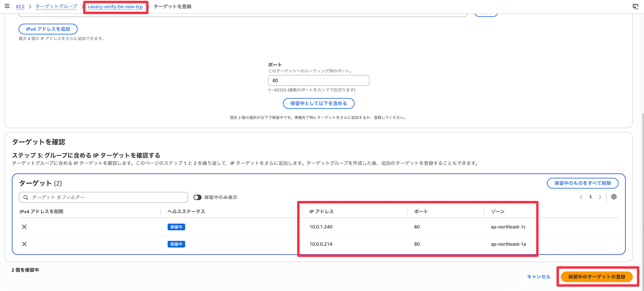The image size is (644, 291).
Task: Click 保留中 badge for 10.0.0.214
Action: (176, 244)
